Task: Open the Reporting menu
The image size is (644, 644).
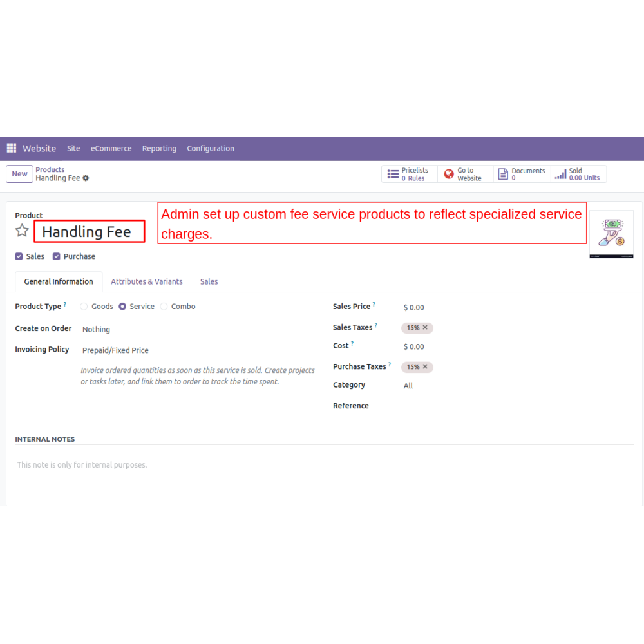Action: 159,148
